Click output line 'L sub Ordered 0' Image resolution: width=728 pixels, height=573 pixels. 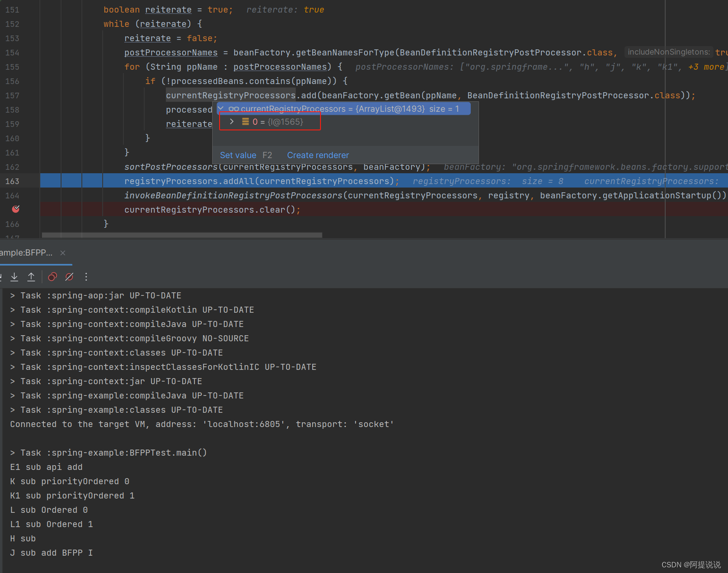pos(49,510)
